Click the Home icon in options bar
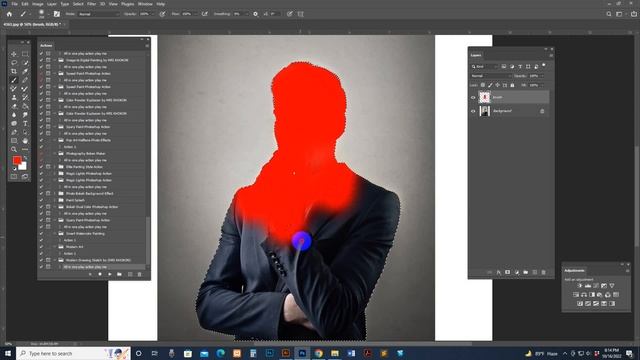640x360 pixels. 9,14
